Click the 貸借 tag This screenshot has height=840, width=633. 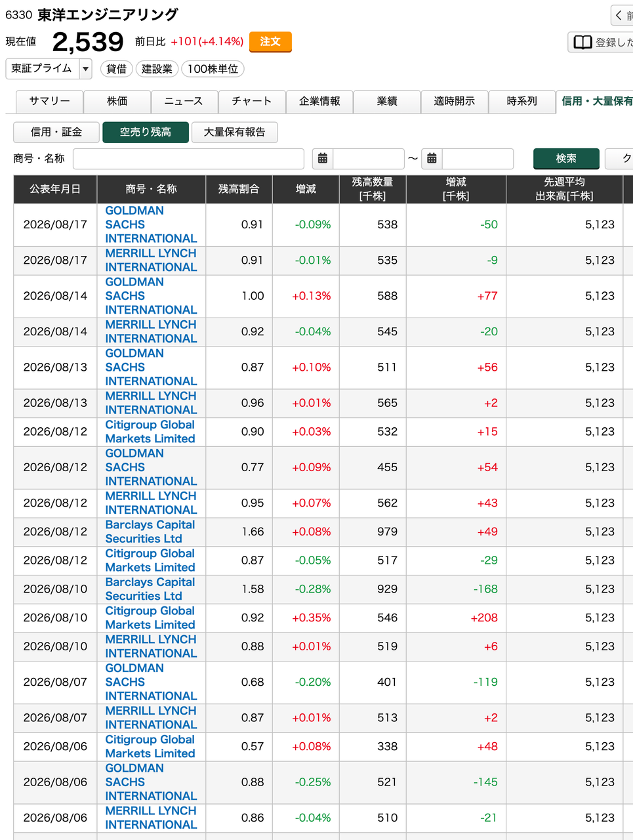[x=117, y=69]
